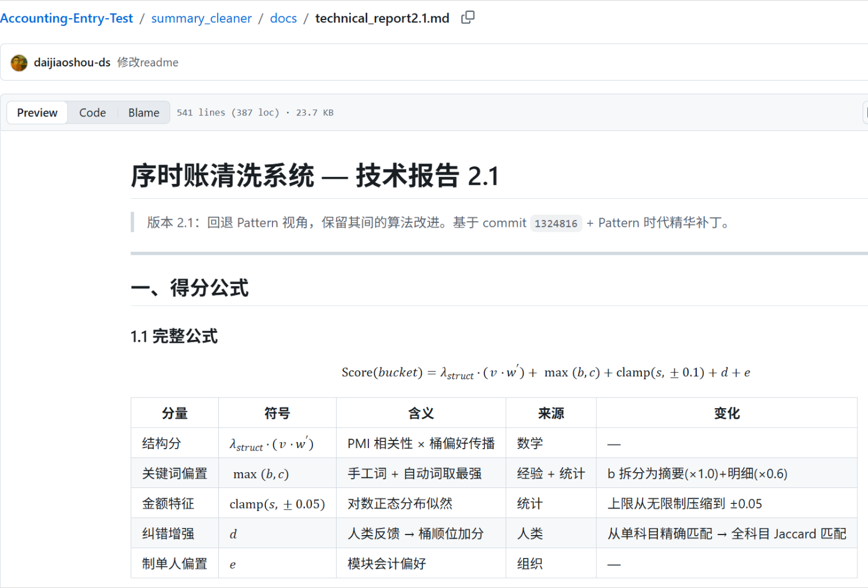The width and height of the screenshot is (868, 588).
Task: Click the commit hash 1324816 code snippet
Action: click(x=556, y=223)
